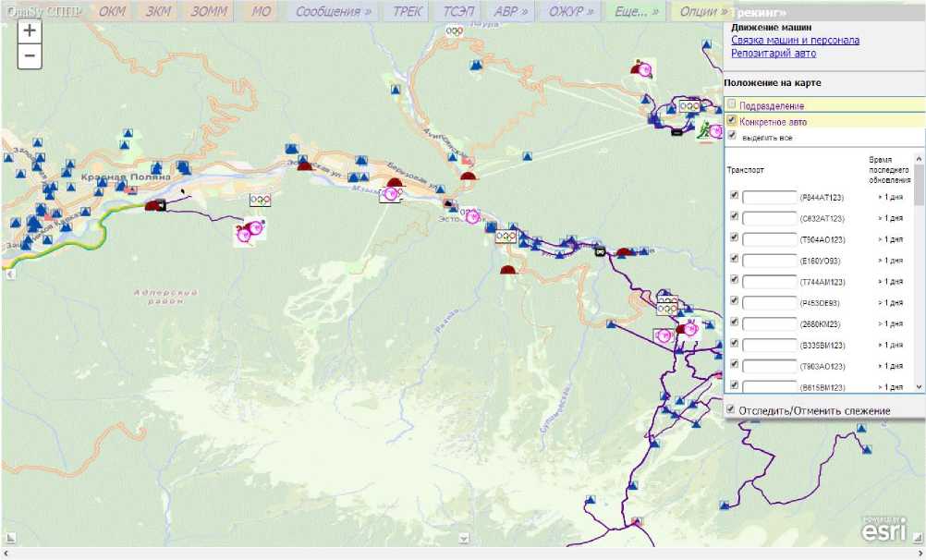
Task: Enable the Подразделение checkbox
Action: [x=732, y=105]
